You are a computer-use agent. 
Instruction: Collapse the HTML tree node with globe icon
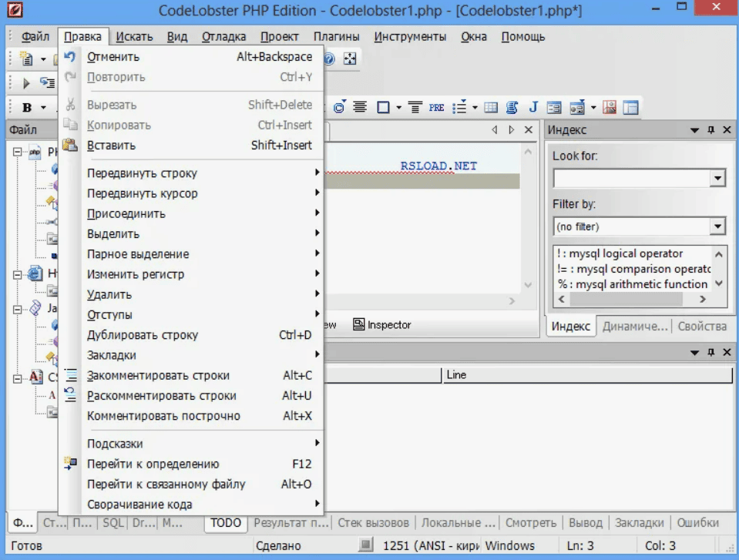[18, 274]
